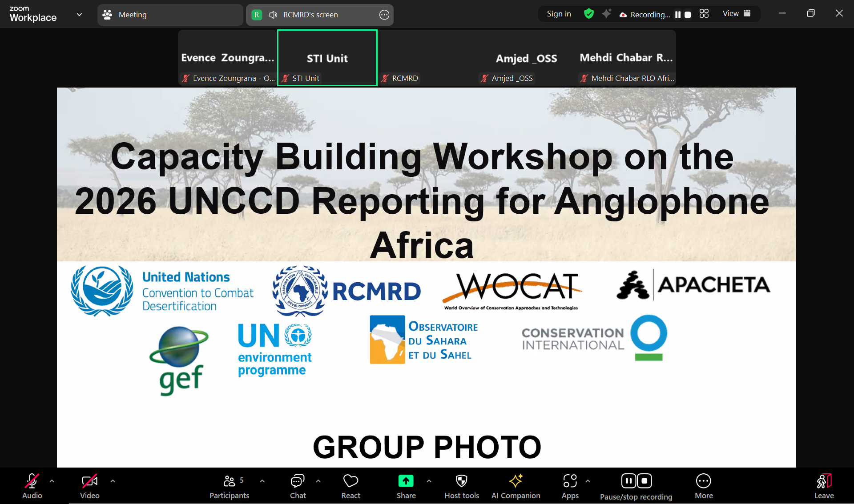Click muted mic icon on Mehdi Chabar tile
Image resolution: width=854 pixels, height=504 pixels.
coord(584,78)
